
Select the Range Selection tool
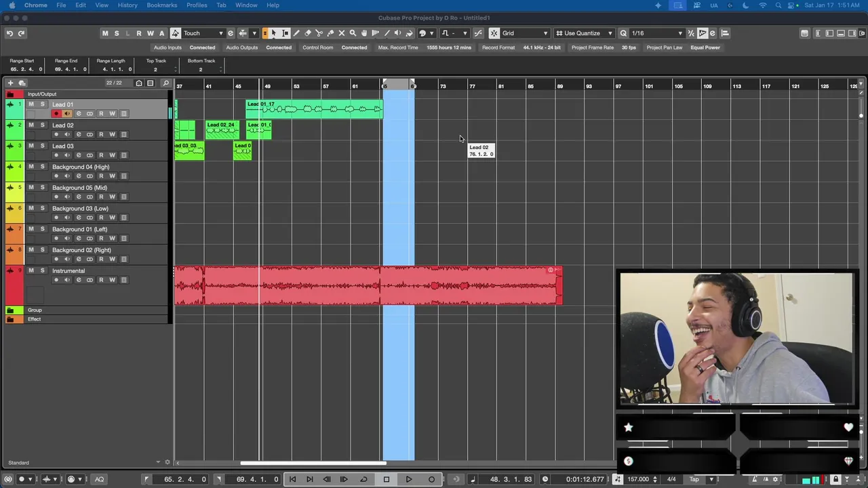285,33
